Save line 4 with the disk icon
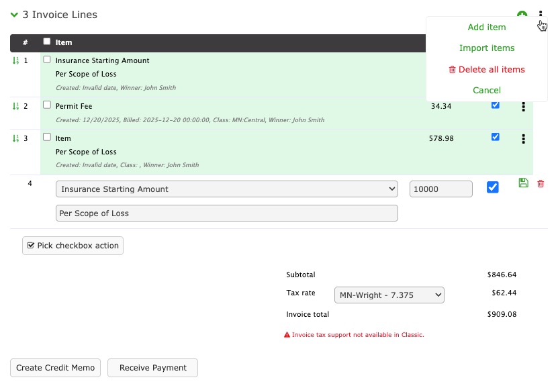Image resolution: width=558 pixels, height=392 pixels. 524,183
